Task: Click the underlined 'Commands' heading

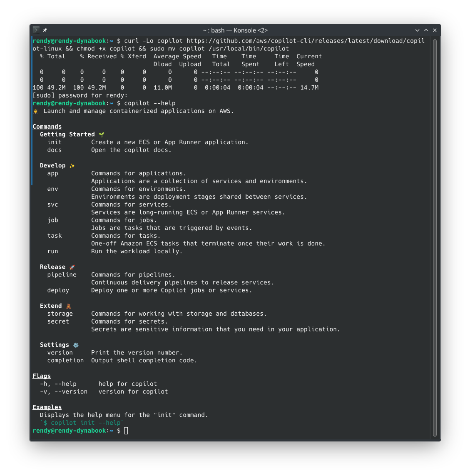Action: point(47,127)
